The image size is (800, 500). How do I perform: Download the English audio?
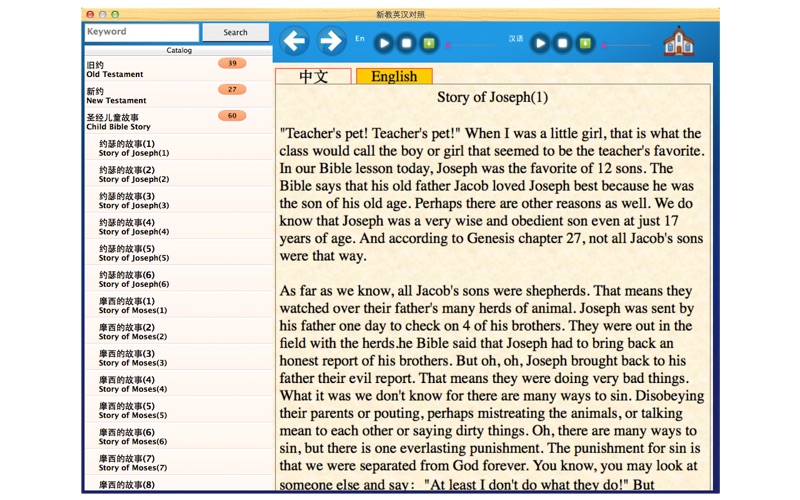tap(428, 43)
